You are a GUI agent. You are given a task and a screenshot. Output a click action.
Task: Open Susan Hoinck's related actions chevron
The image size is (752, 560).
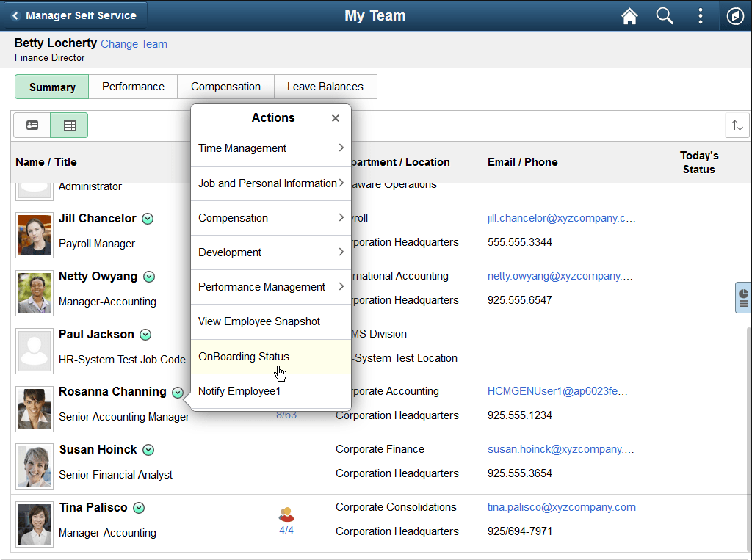point(147,450)
